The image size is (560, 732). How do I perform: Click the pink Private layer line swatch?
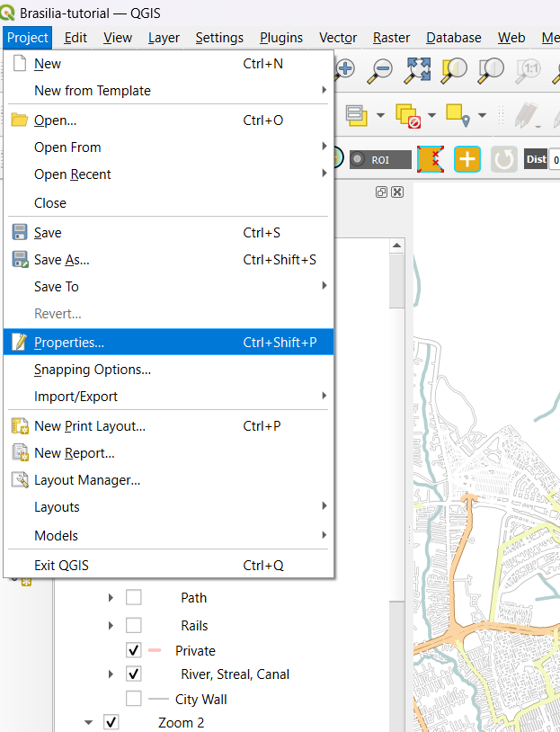point(155,650)
